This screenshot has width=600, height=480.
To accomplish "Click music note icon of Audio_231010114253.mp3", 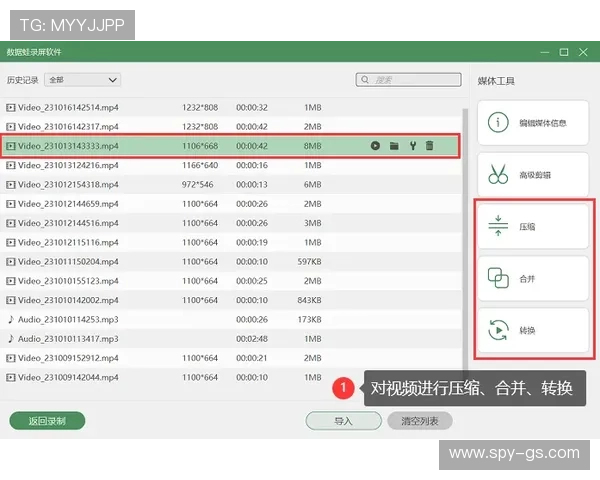I will [x=11, y=319].
